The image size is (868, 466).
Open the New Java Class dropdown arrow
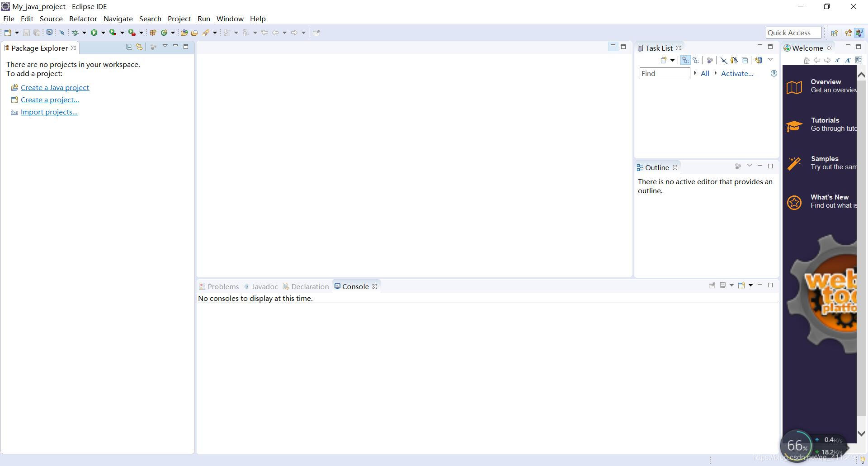pos(173,33)
